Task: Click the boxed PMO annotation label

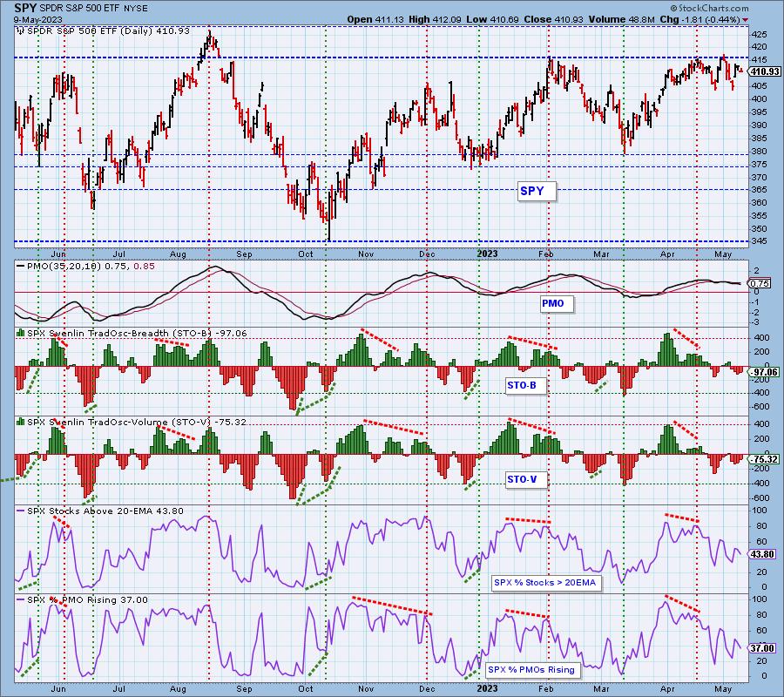Action: click(x=556, y=303)
